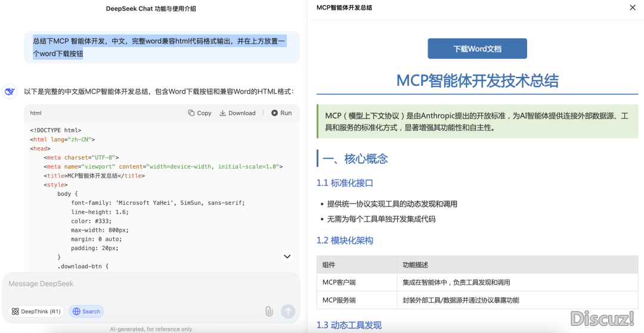Click the 封装外部工具/数据源并通过协议暴露功能 cell
This screenshot has height=333, width=644.
click(x=518, y=300)
